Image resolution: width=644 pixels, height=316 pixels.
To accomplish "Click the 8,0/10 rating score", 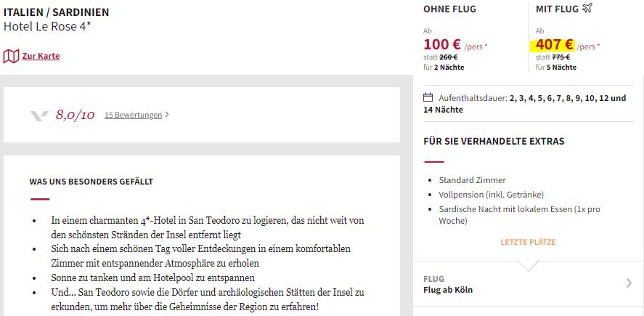I will tap(76, 115).
